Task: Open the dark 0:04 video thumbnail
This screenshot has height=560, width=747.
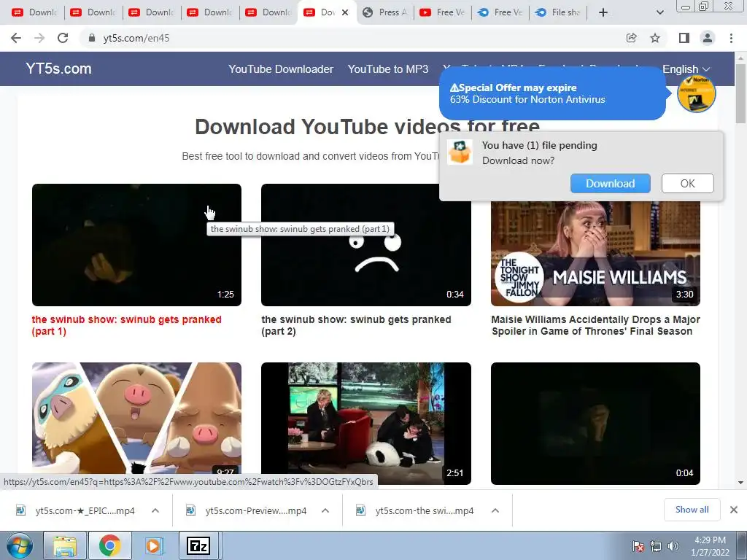Action: tap(595, 424)
